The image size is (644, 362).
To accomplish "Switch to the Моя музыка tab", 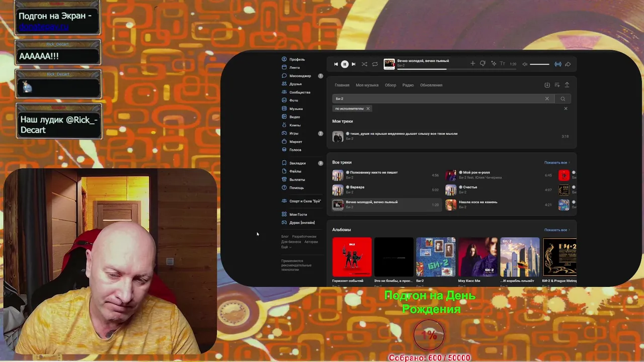I will pos(367,85).
